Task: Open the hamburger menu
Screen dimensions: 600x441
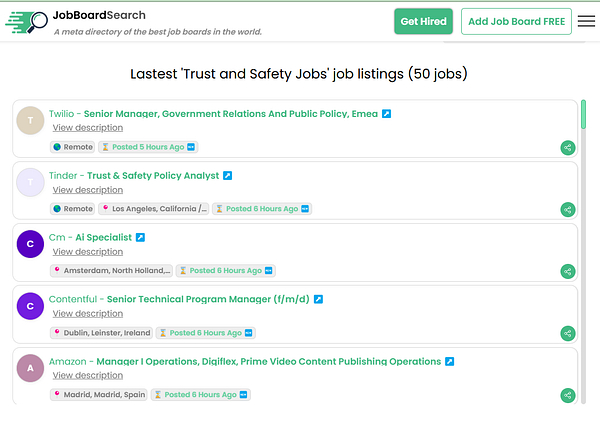Action: 586,21
